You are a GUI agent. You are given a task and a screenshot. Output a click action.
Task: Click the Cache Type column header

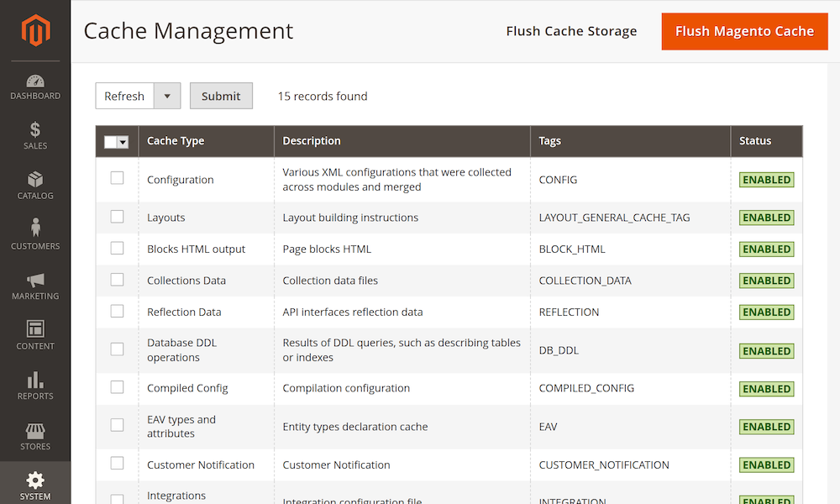(176, 141)
